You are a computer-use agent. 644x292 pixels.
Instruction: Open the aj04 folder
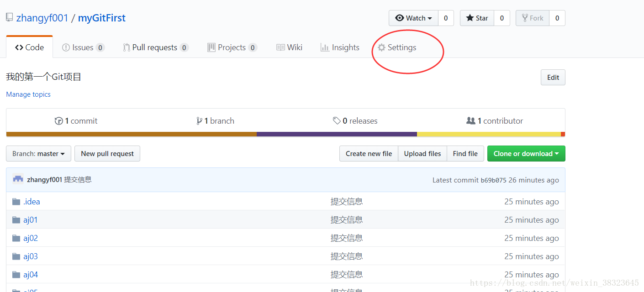tap(31, 275)
